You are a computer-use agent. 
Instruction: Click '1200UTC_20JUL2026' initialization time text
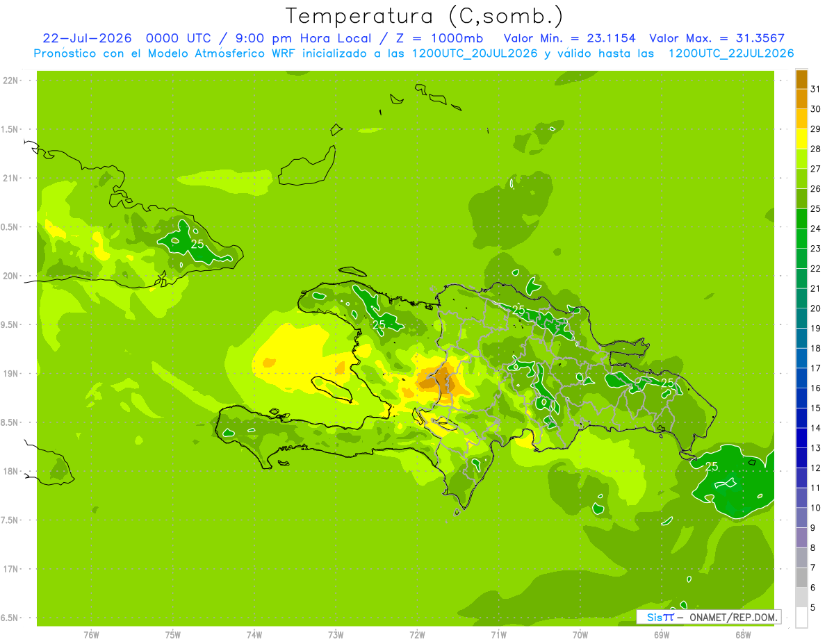point(475,53)
